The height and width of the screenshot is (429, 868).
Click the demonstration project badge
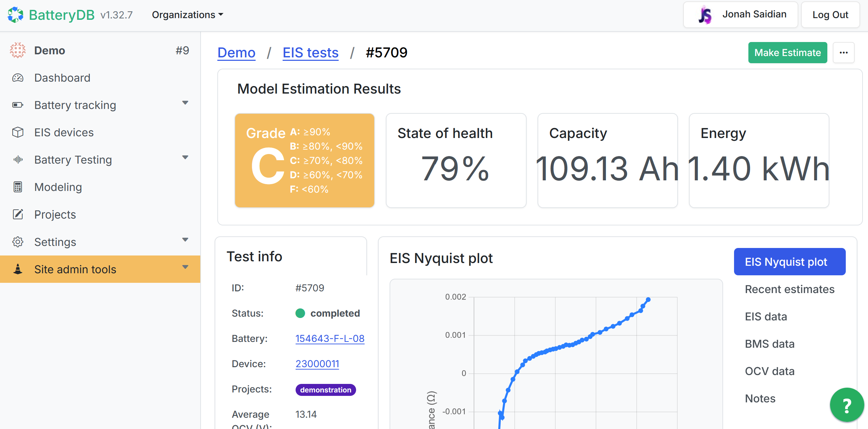point(325,389)
